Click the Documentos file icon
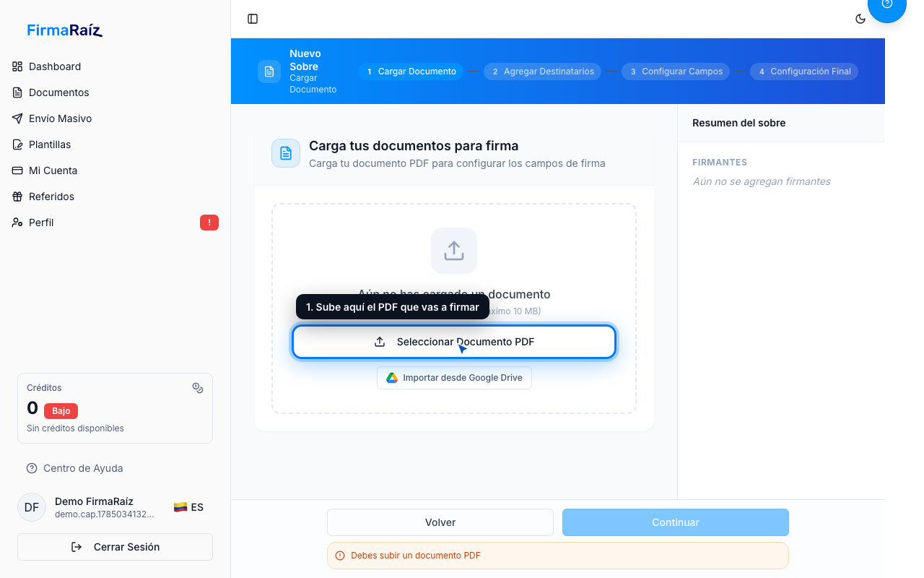The height and width of the screenshot is (578, 924). 17,92
